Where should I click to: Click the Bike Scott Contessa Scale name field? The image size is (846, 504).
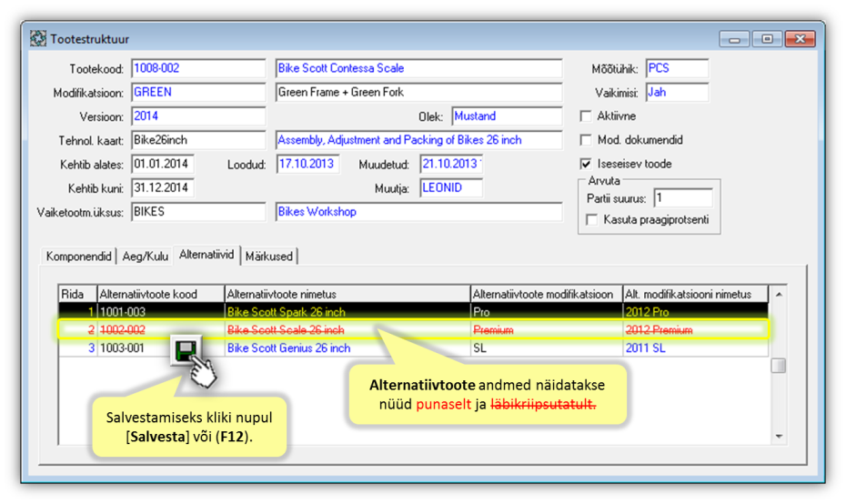(418, 68)
